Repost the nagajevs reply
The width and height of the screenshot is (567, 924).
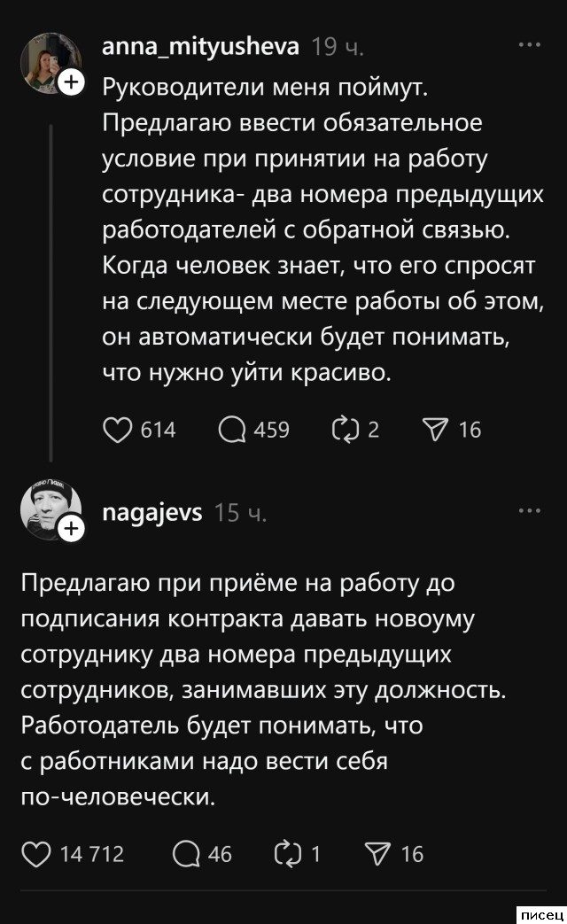point(289,853)
